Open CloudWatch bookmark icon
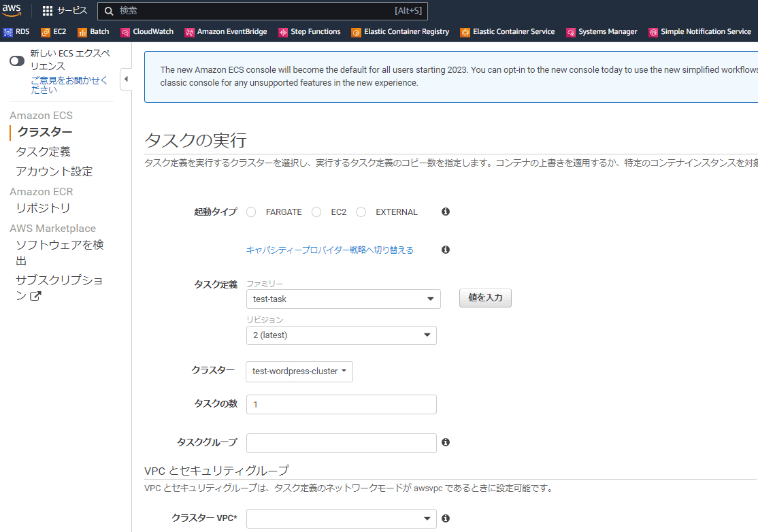758x532 pixels. coord(125,32)
